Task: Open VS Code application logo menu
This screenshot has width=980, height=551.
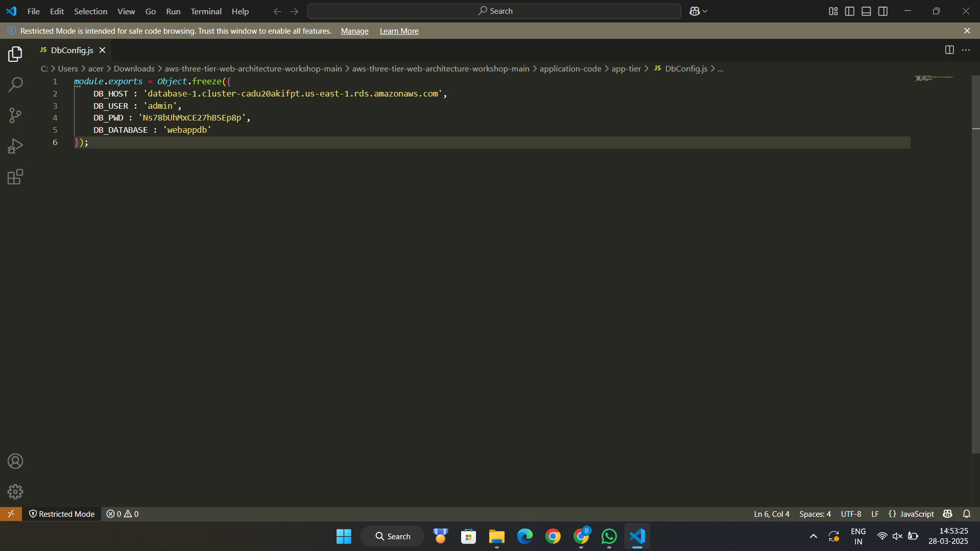Action: pyautogui.click(x=11, y=11)
